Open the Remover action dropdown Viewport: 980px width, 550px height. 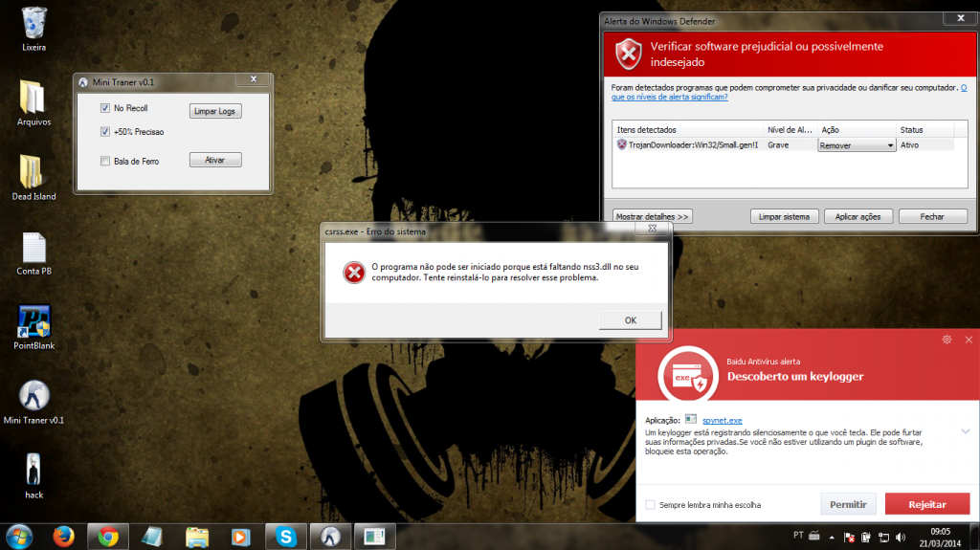pos(856,145)
